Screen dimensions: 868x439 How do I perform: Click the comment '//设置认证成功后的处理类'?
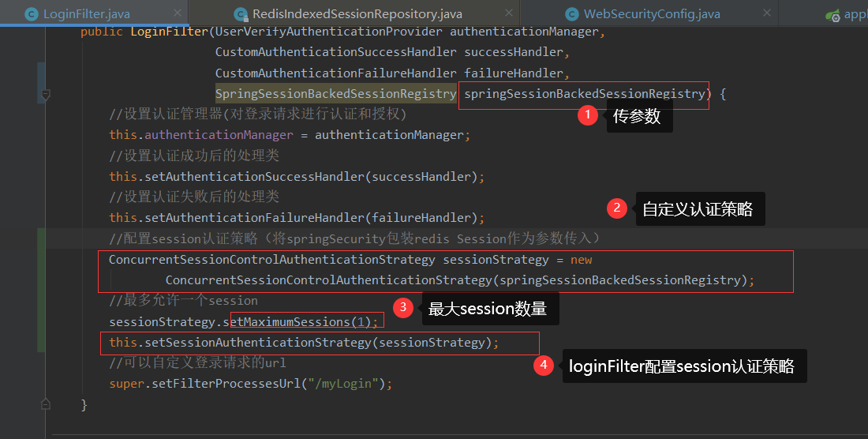click(x=194, y=156)
